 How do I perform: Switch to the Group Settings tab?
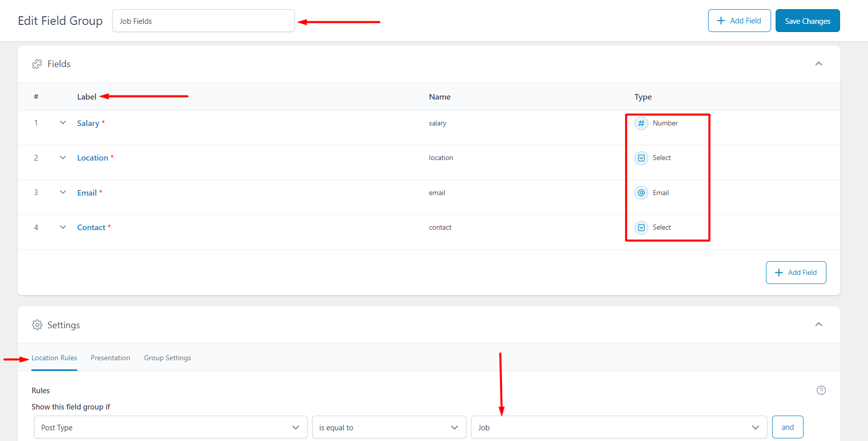(168, 358)
